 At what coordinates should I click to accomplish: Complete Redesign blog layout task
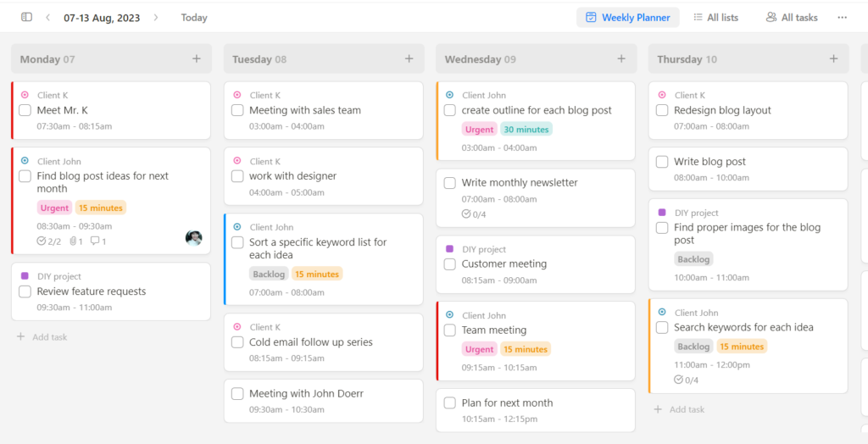(662, 110)
